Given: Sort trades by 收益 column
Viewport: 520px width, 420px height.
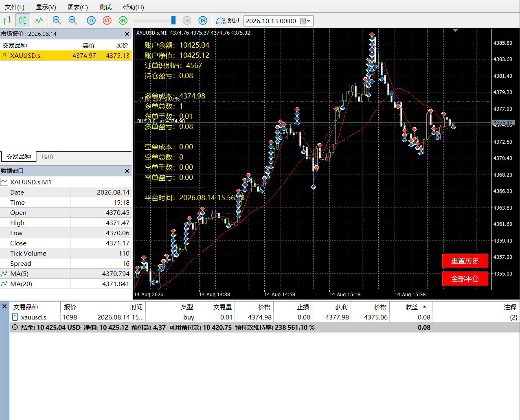Looking at the screenshot, I should (411, 307).
